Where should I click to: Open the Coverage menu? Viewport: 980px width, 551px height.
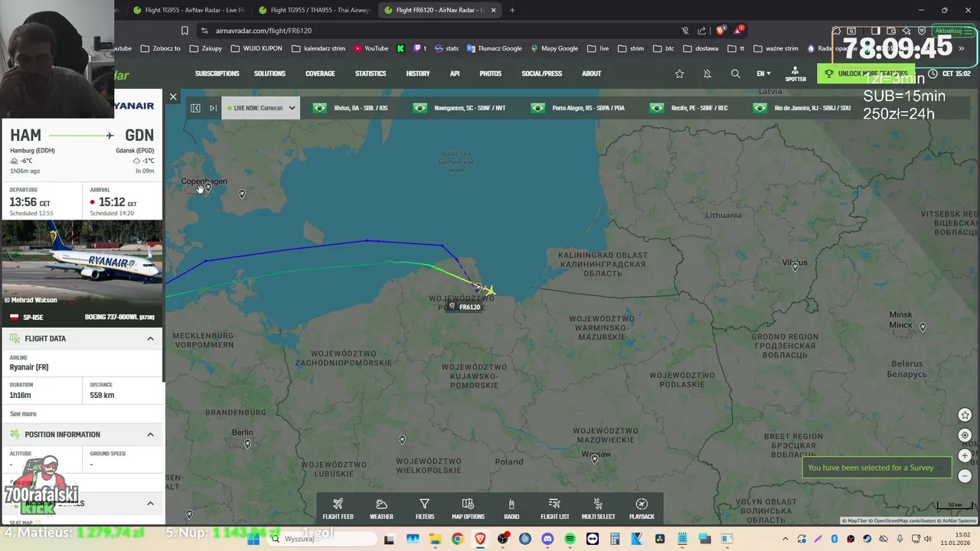coord(320,73)
